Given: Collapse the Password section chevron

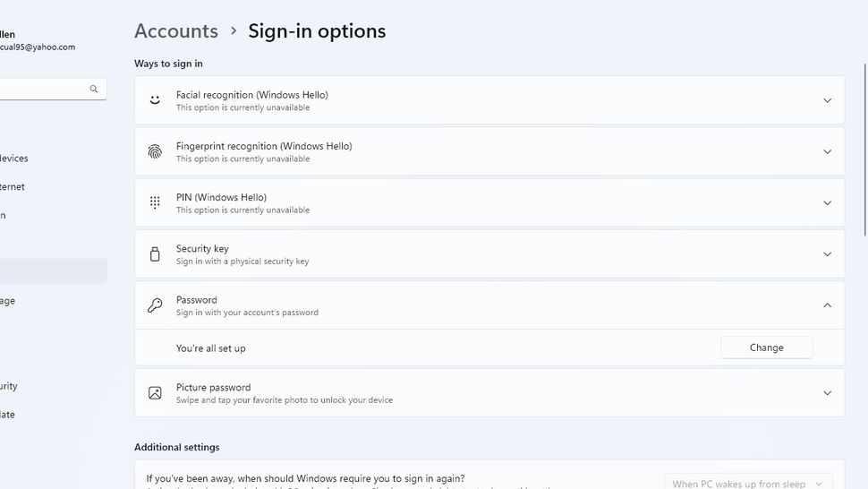Looking at the screenshot, I should point(827,305).
